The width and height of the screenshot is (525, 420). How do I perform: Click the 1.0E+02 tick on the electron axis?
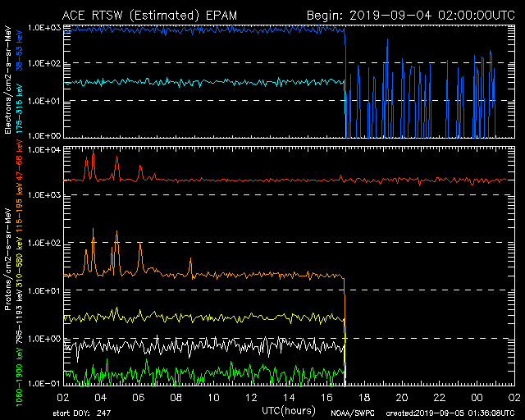tap(45, 64)
